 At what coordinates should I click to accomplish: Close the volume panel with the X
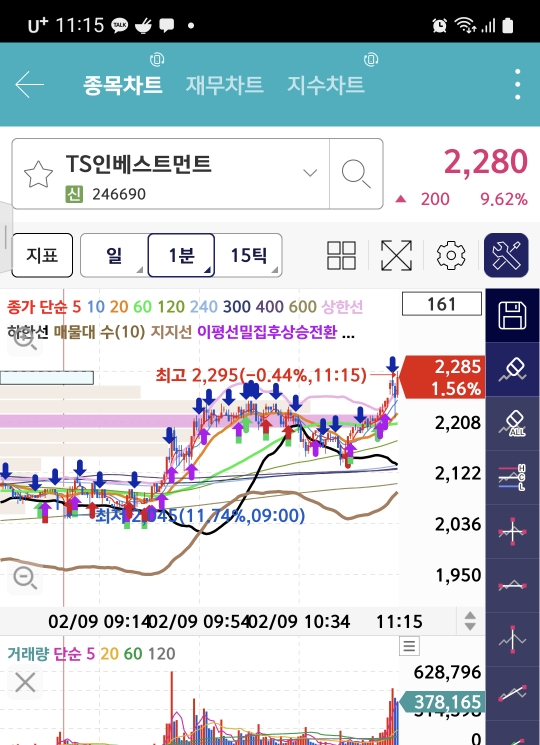tap(25, 683)
